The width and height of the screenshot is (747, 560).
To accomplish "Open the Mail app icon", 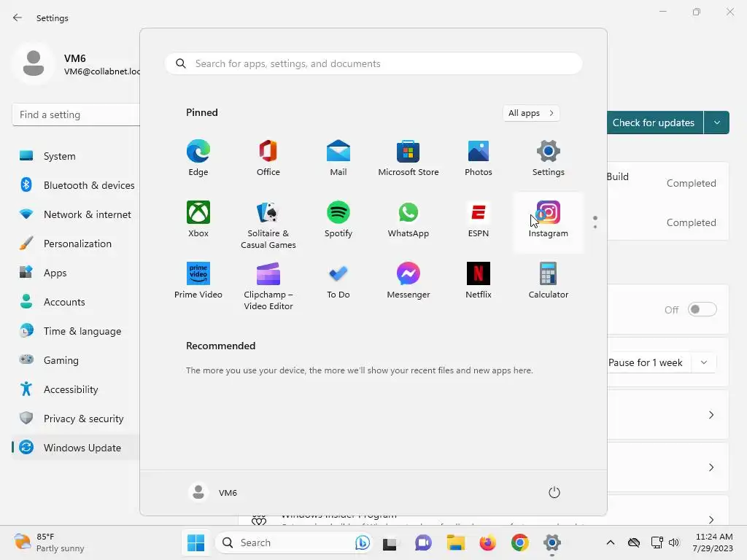I will pos(338,158).
